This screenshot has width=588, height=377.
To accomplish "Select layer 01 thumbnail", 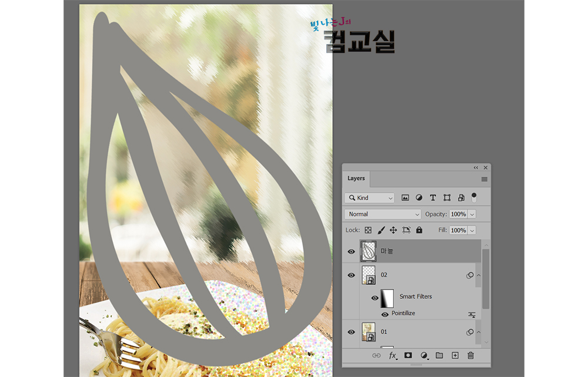I will tap(369, 332).
